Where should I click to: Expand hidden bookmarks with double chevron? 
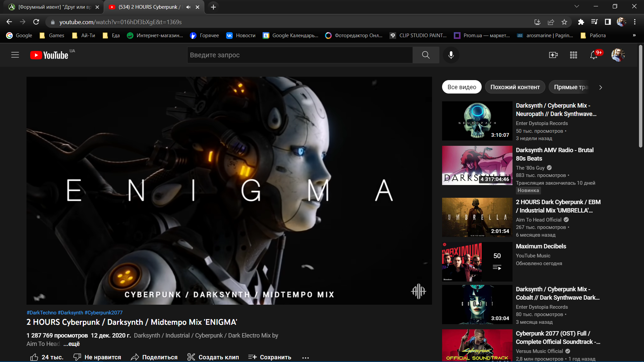634,35
